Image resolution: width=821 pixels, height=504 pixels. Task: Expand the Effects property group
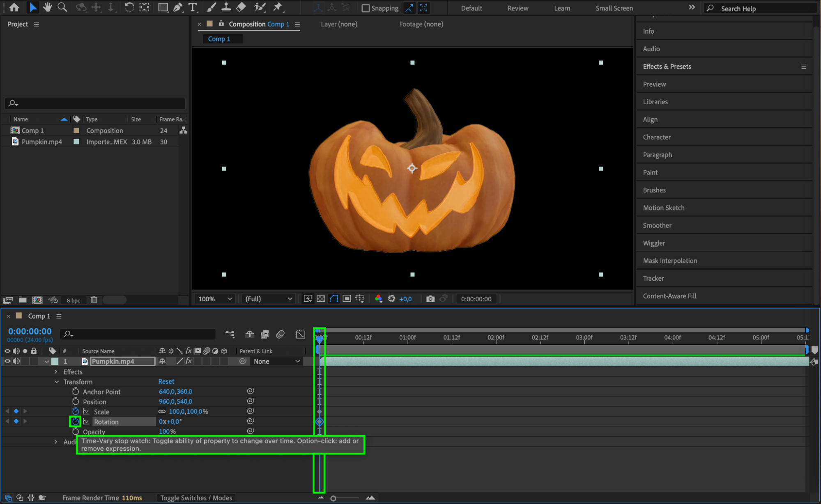pos(56,372)
